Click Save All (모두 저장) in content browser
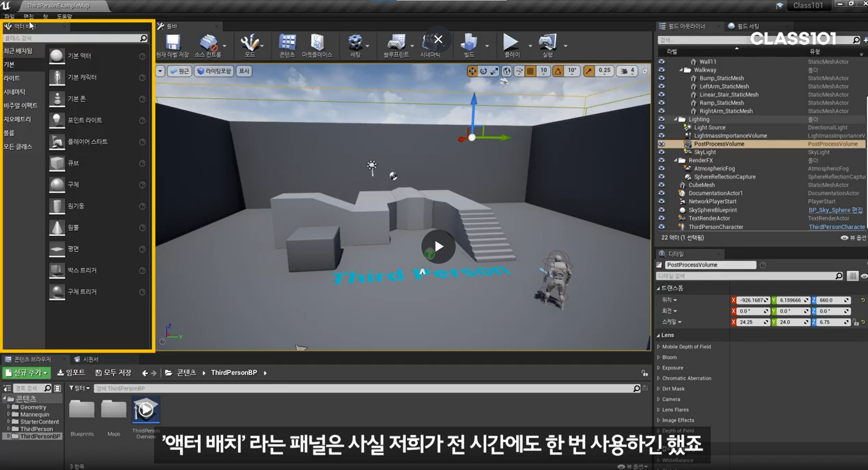868x470 pixels. (x=113, y=372)
